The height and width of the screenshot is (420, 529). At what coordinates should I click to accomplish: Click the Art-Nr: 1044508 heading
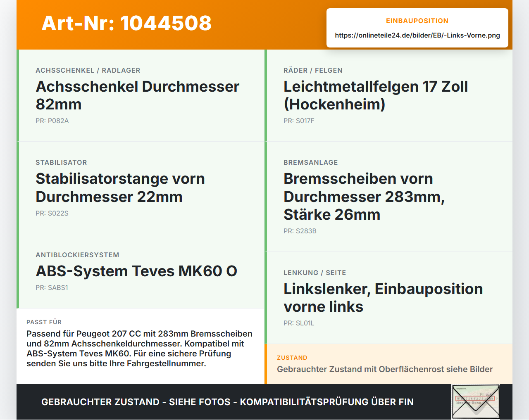tap(126, 23)
